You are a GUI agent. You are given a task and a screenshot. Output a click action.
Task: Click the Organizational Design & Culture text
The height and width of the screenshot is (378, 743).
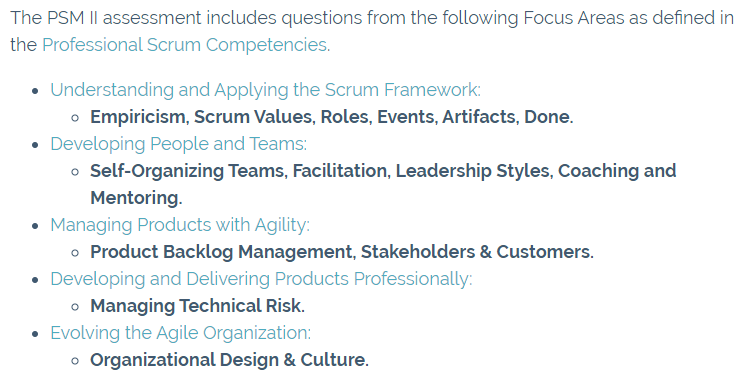point(229,360)
